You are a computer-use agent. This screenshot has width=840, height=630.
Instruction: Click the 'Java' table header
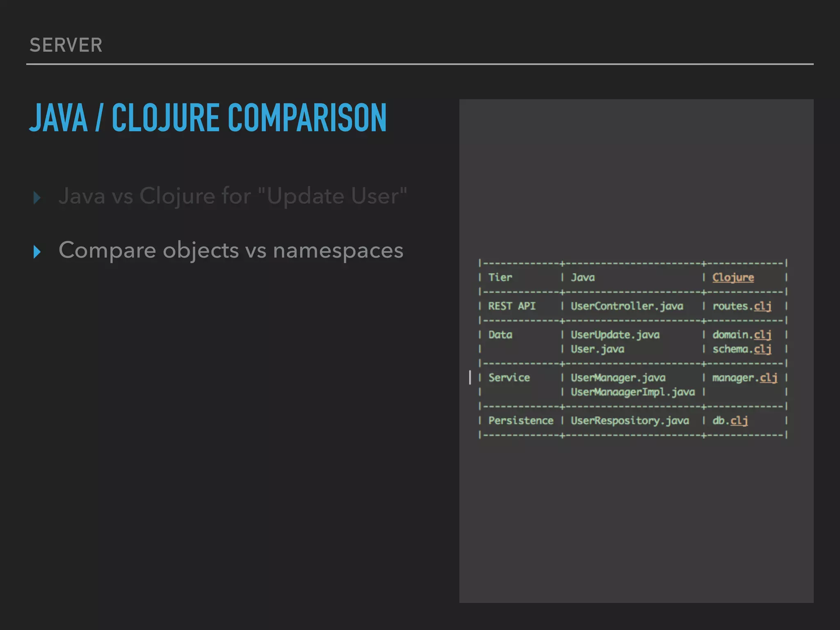tap(583, 278)
